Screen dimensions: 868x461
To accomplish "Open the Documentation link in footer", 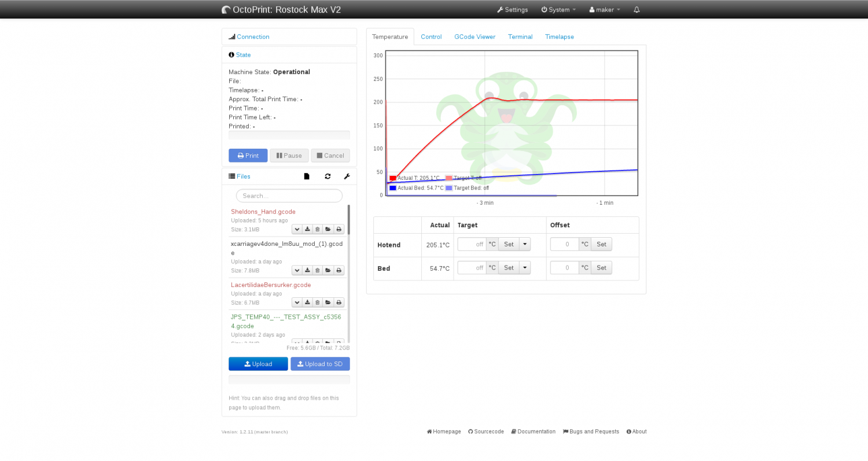I will point(533,432).
